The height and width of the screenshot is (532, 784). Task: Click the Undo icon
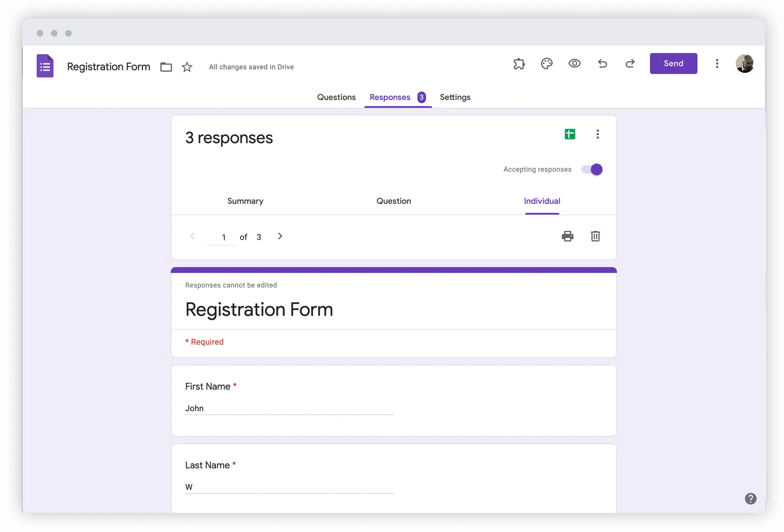pyautogui.click(x=603, y=64)
